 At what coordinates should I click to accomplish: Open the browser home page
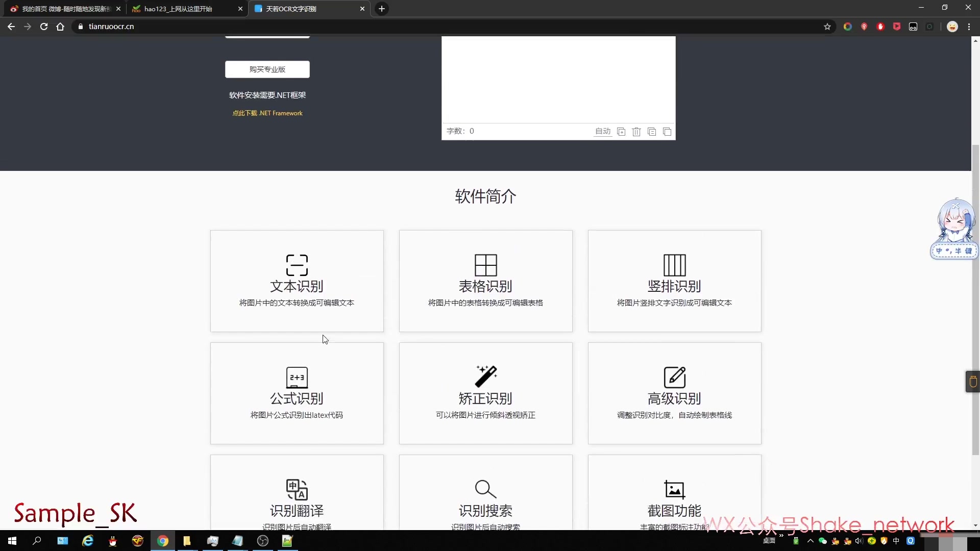[x=60, y=27]
